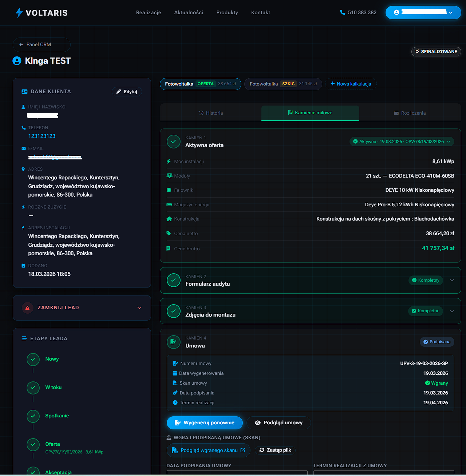Click the Podpisana badge on Umowa milestone
466x476 pixels.
coord(437,342)
